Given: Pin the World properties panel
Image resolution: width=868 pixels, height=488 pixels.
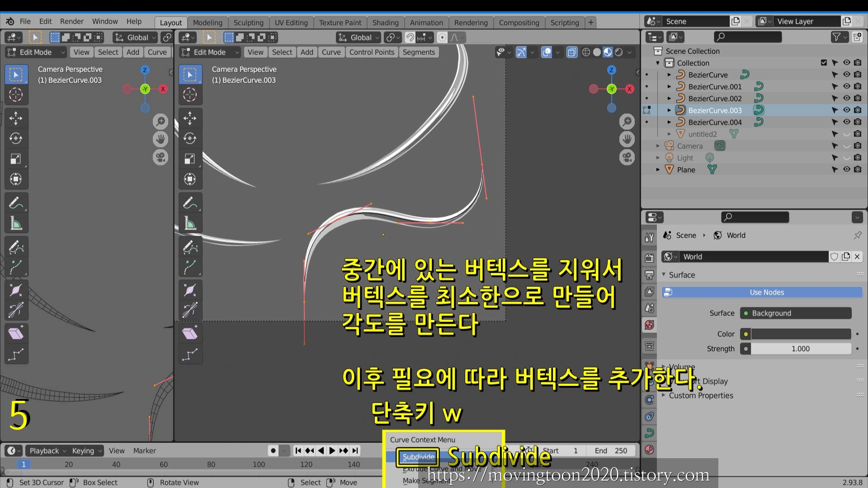Looking at the screenshot, I should (x=857, y=235).
